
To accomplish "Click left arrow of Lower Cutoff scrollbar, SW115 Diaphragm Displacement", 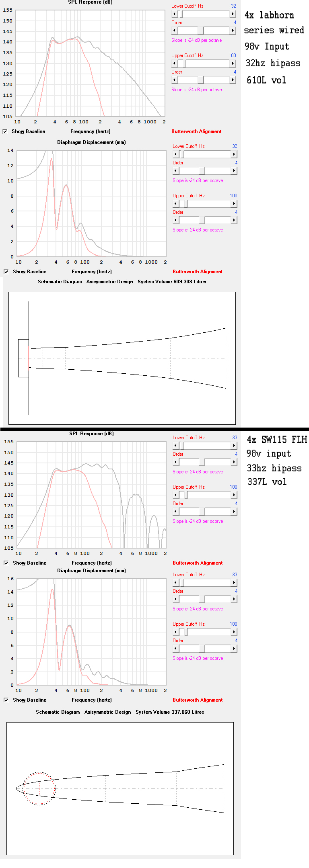I will click(x=175, y=583).
